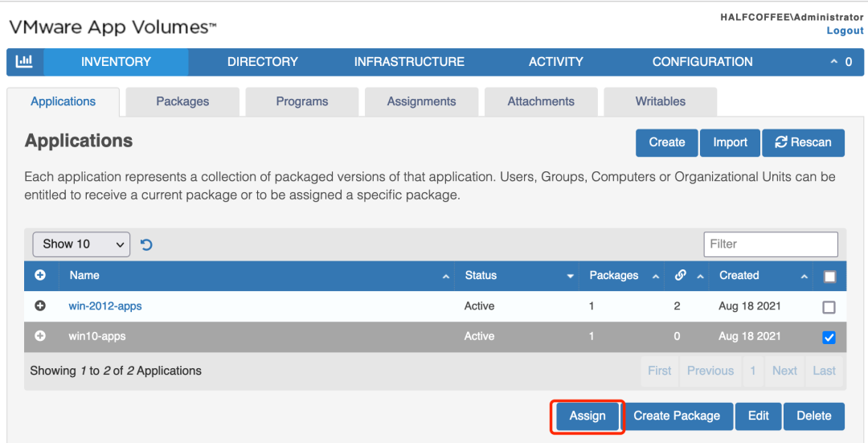Open the INVENTORY menu
Image resolution: width=868 pixels, height=443 pixels.
116,62
